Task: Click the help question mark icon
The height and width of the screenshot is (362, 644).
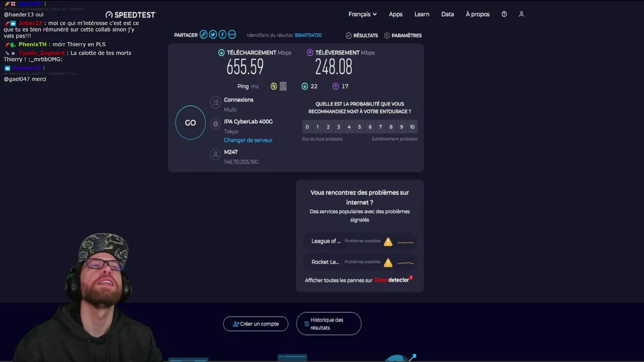Action: pyautogui.click(x=504, y=14)
